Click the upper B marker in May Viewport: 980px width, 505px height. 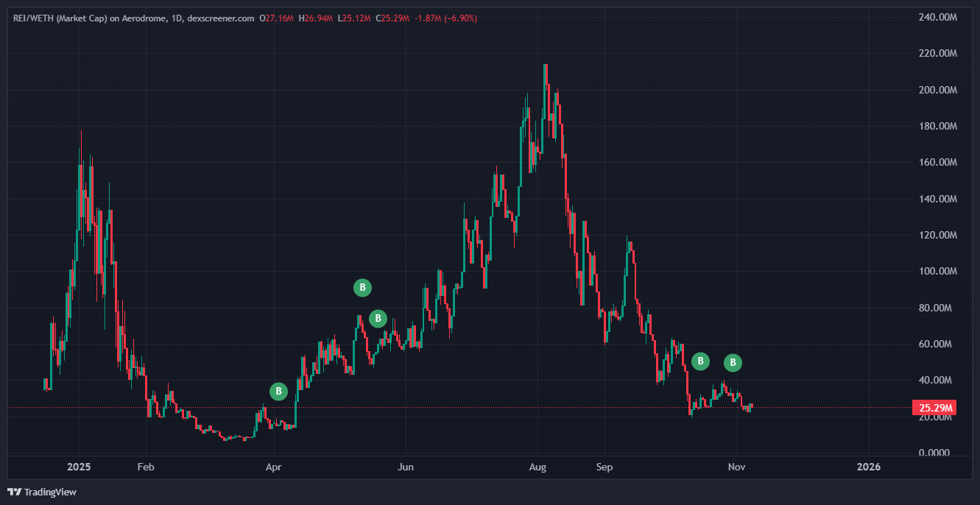click(362, 288)
